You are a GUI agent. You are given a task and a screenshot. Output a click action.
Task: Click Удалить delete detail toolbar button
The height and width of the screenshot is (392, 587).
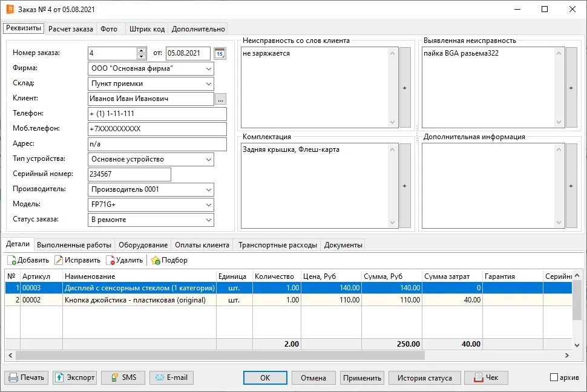pyautogui.click(x=125, y=260)
